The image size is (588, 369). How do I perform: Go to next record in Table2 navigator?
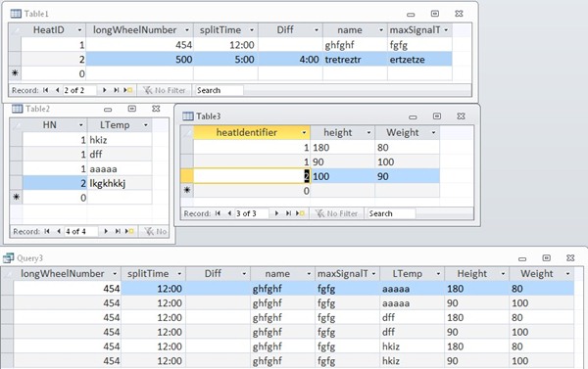click(x=106, y=232)
